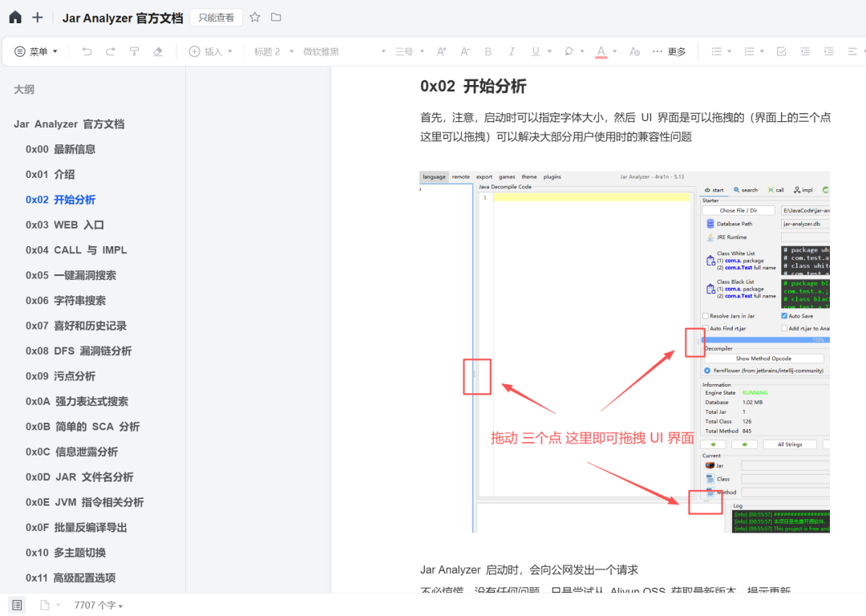
Task: Click the document title Jar Analyzer 官方文档
Action: (123, 18)
